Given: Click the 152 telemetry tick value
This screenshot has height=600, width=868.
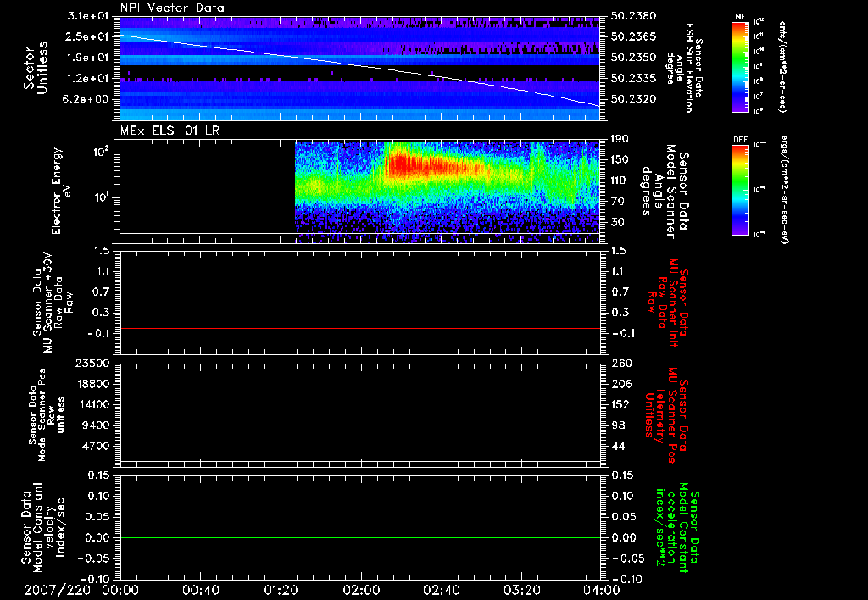Looking at the screenshot, I should (x=620, y=404).
